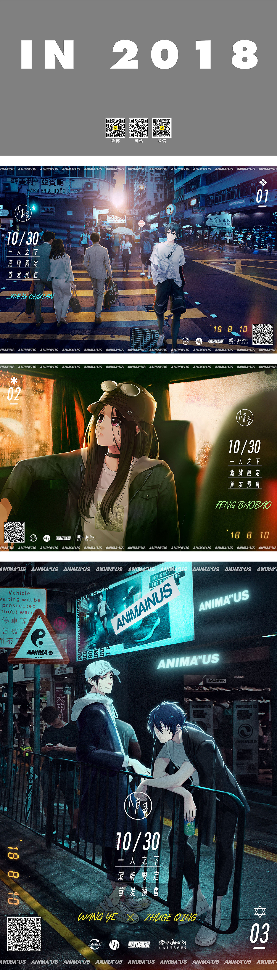Click the 10/30 date in poster 03
277x980 pixels.
click(x=138, y=841)
